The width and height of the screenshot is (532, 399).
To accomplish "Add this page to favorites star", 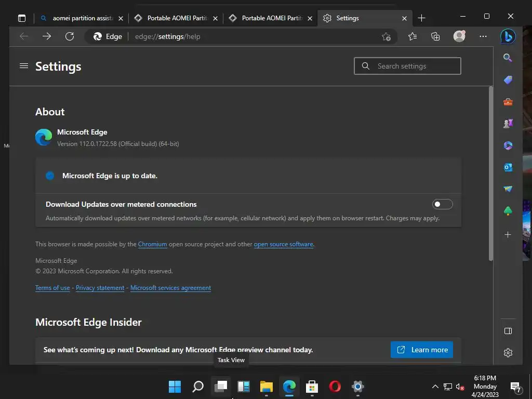I will (x=386, y=37).
